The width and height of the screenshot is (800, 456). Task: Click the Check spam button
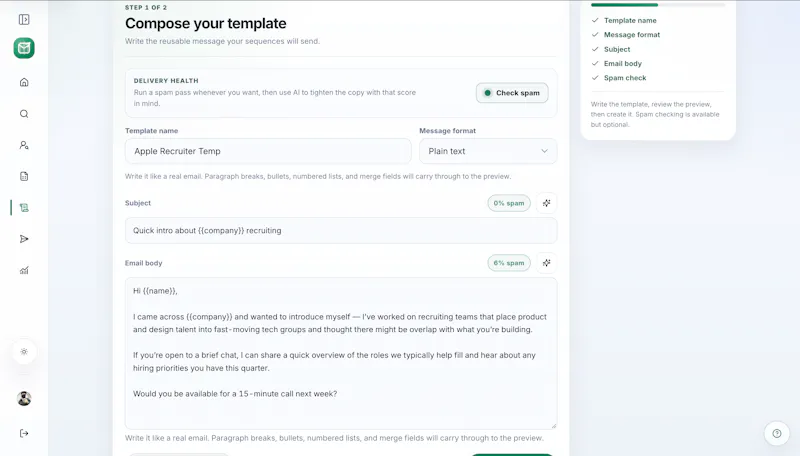click(x=512, y=93)
